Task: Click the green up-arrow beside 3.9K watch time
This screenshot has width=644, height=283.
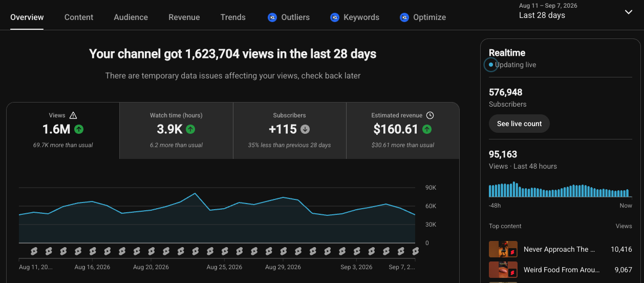Action: tap(190, 129)
